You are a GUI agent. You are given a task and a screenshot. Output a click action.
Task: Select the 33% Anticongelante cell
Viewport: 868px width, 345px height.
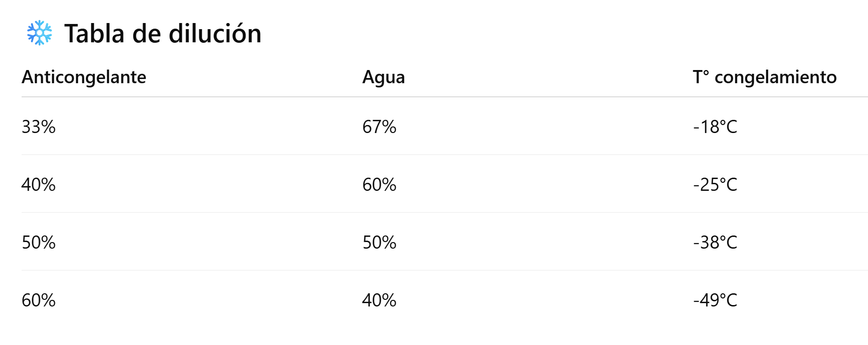[38, 127]
